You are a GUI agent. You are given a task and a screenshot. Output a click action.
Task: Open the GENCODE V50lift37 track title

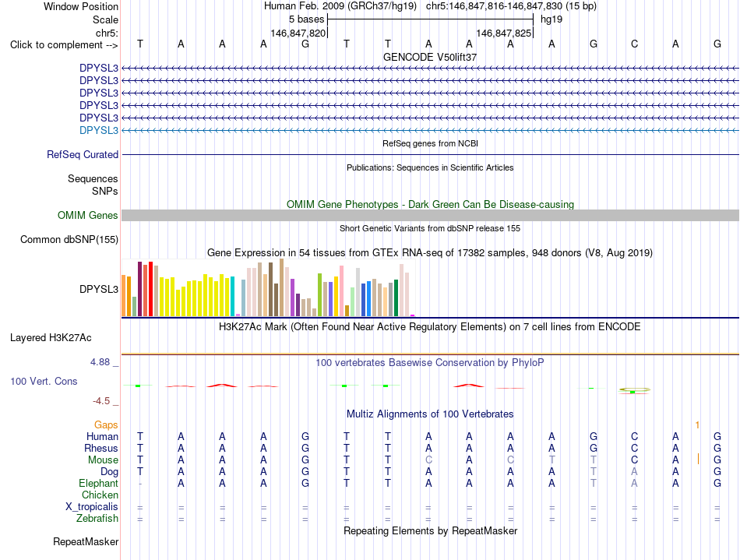[x=430, y=57]
